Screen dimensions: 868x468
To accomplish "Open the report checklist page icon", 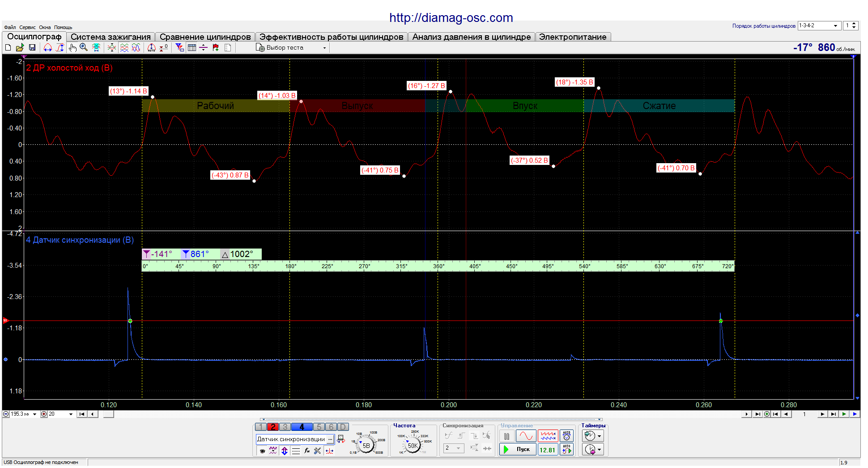I will 228,47.
